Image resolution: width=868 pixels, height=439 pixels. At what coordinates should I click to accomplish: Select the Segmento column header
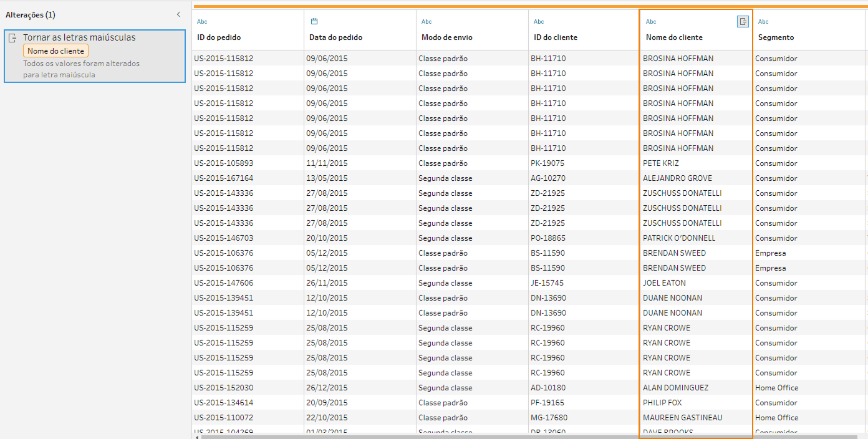pos(776,37)
